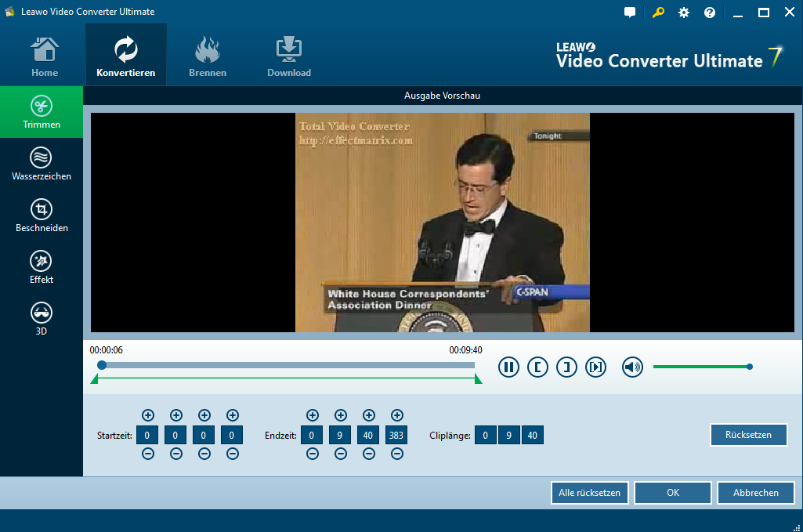Play the trimmed clip segment
The width and height of the screenshot is (803, 532).
[596, 367]
